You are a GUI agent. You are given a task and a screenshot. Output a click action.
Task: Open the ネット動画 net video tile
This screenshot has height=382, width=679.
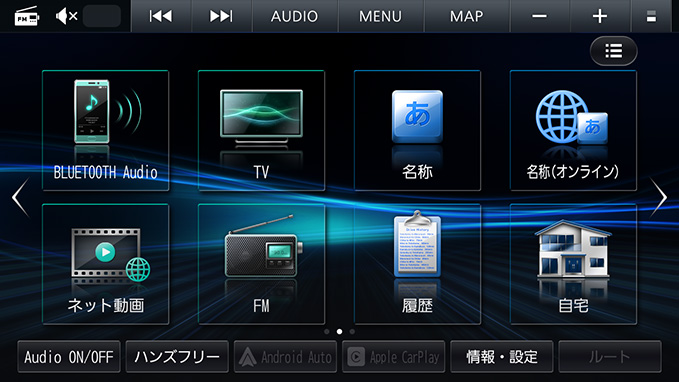coord(106,264)
